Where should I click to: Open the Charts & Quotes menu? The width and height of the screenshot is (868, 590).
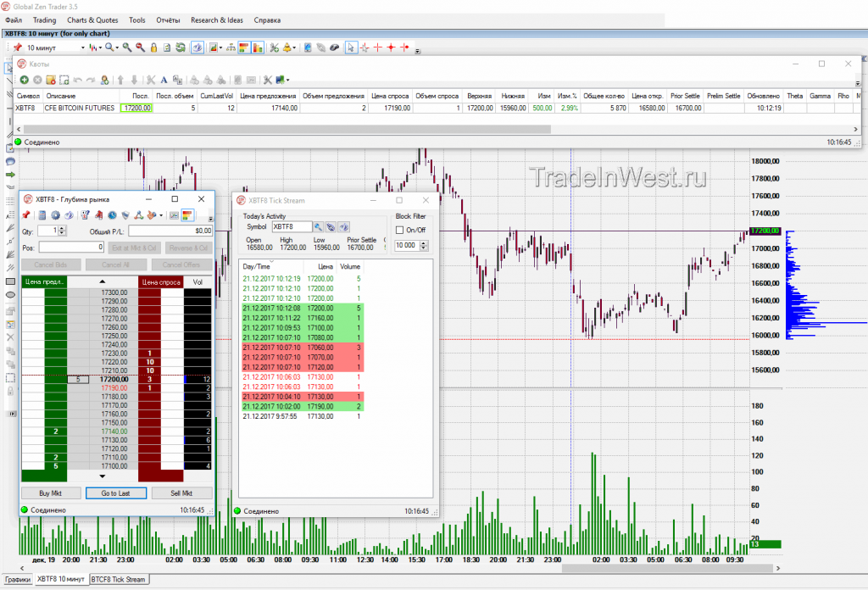92,19
